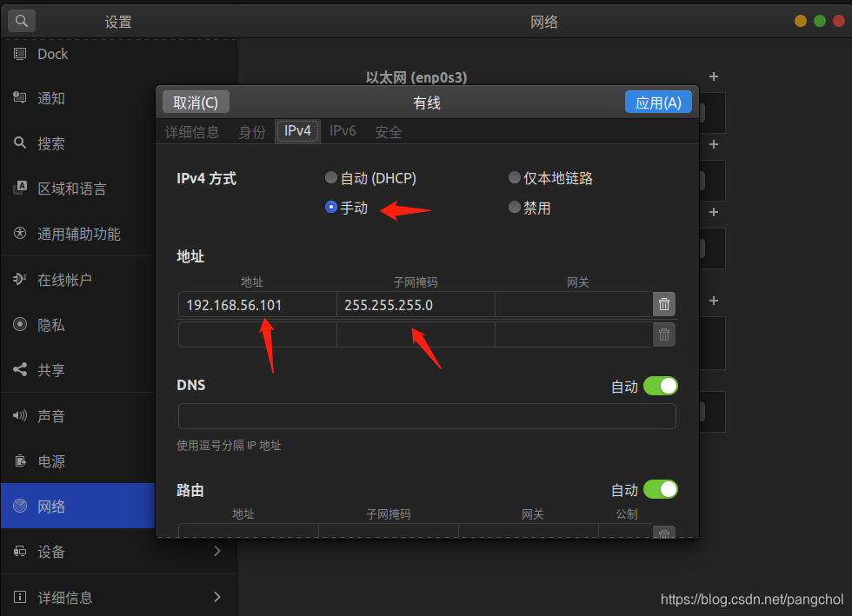
Task: Click the gateway field in first address row
Action: (574, 304)
